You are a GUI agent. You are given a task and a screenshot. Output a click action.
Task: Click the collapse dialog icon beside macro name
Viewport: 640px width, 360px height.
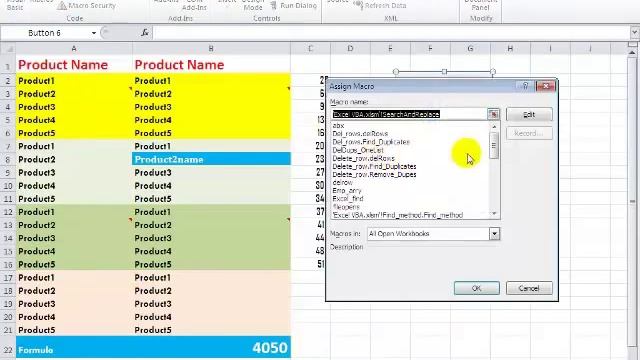(x=493, y=114)
